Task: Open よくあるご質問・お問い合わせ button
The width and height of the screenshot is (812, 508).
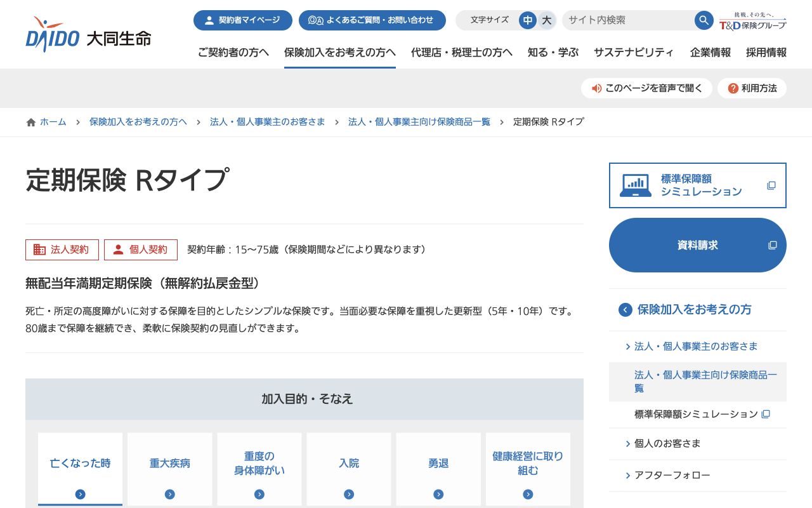Action: click(372, 20)
